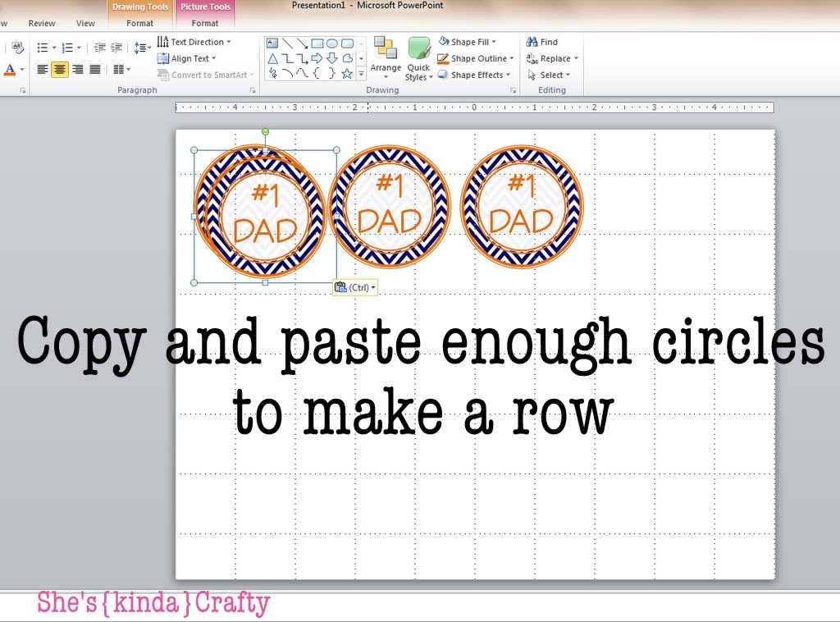Click the Paste Options (Ctrl) button

click(354, 287)
